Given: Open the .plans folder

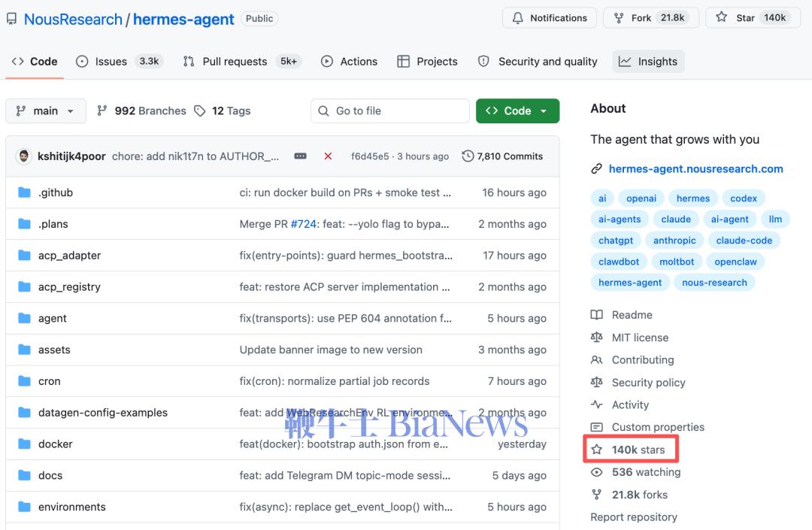Looking at the screenshot, I should 53,224.
